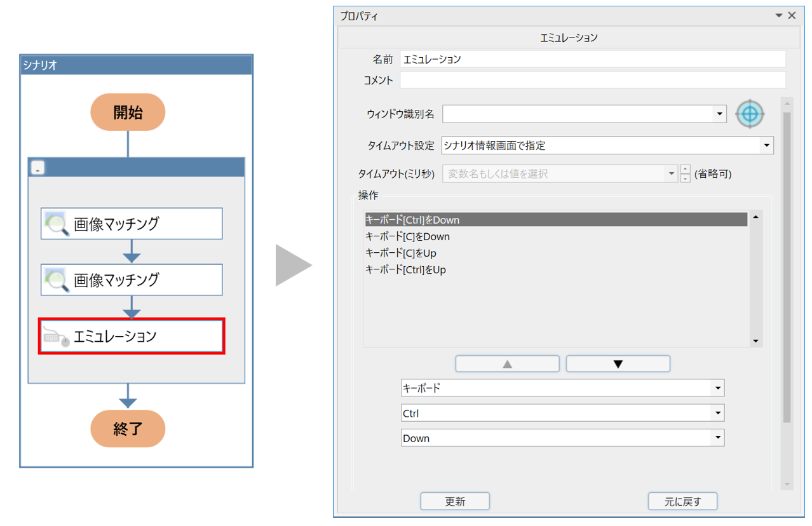Move operation down with the ▼ button
This screenshot has width=812, height=526.
618,364
